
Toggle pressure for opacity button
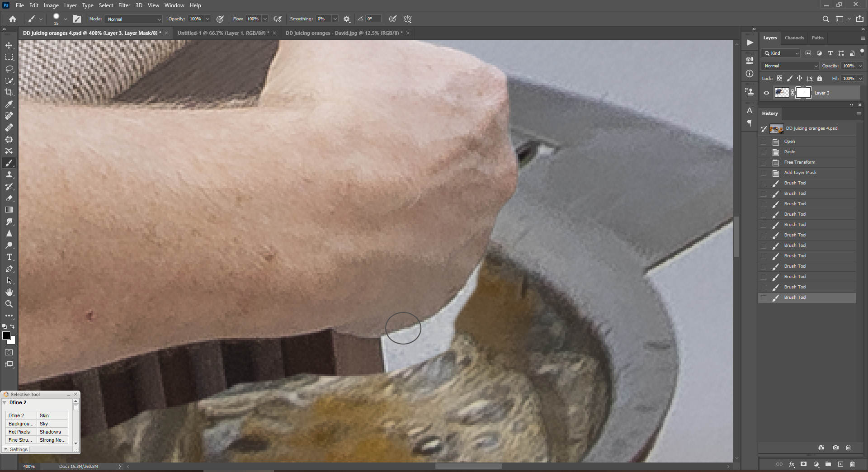click(x=220, y=19)
